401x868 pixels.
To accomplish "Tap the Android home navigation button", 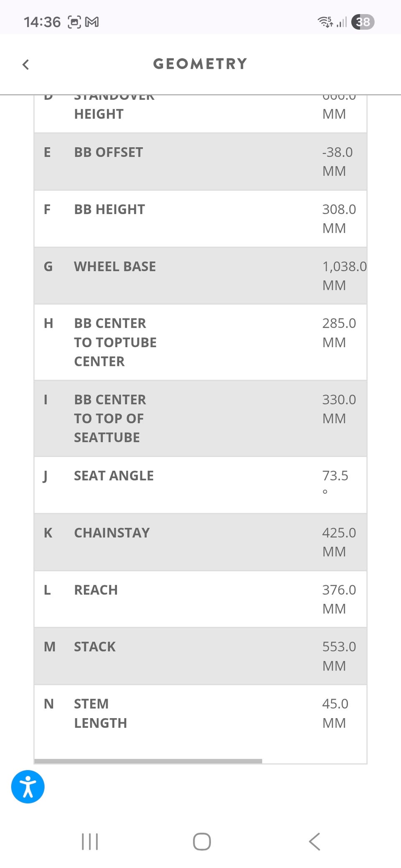I will coord(201,841).
